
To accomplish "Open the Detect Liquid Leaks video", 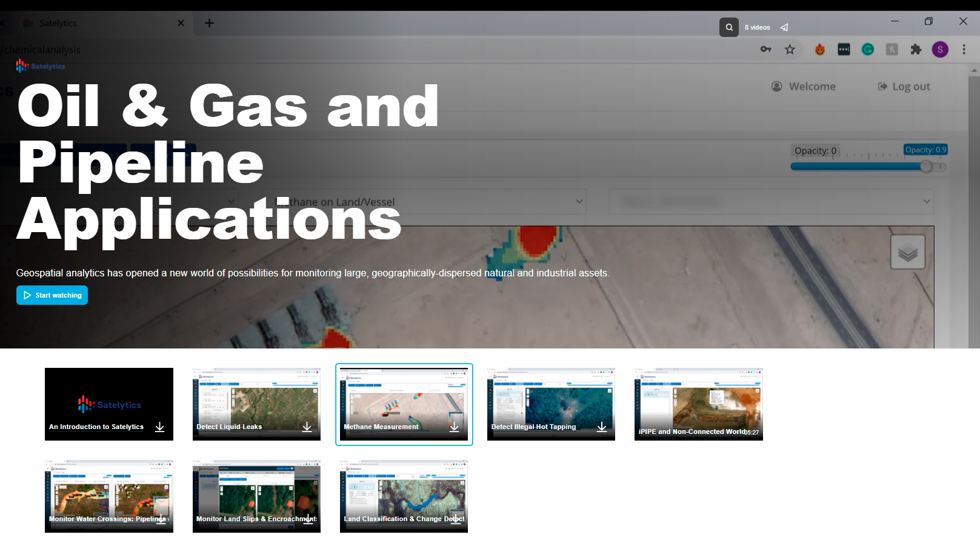I will pyautogui.click(x=256, y=404).
